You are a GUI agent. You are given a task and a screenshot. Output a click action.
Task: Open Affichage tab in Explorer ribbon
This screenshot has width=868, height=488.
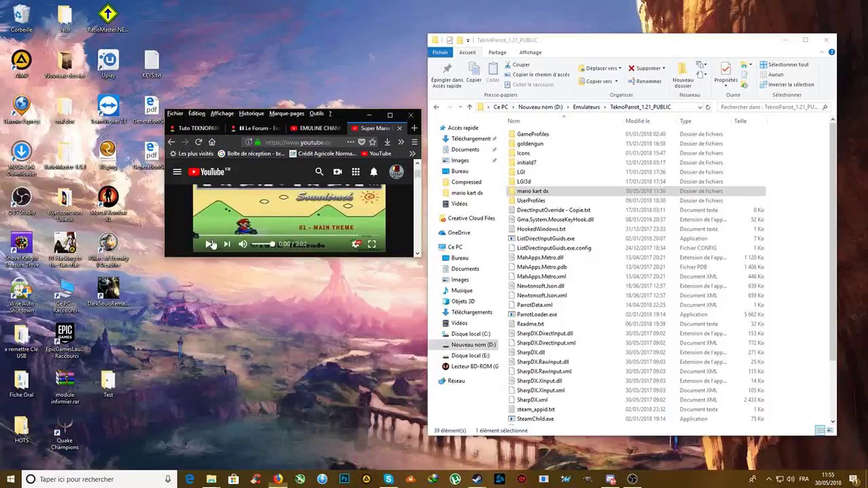(x=530, y=52)
